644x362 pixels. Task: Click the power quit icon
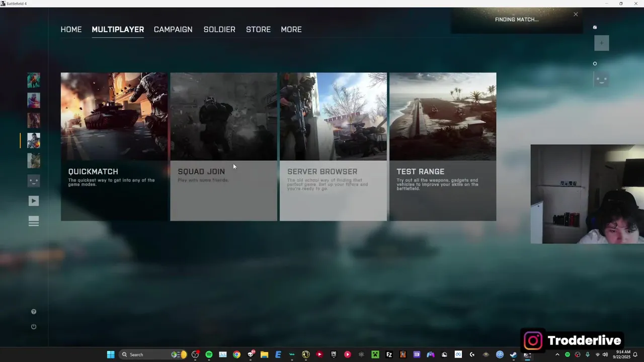pyautogui.click(x=34, y=327)
